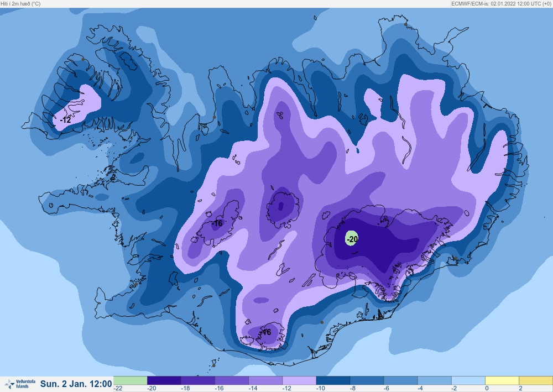Click the '-22' legend number
The height and width of the screenshot is (392, 553).
(118, 388)
